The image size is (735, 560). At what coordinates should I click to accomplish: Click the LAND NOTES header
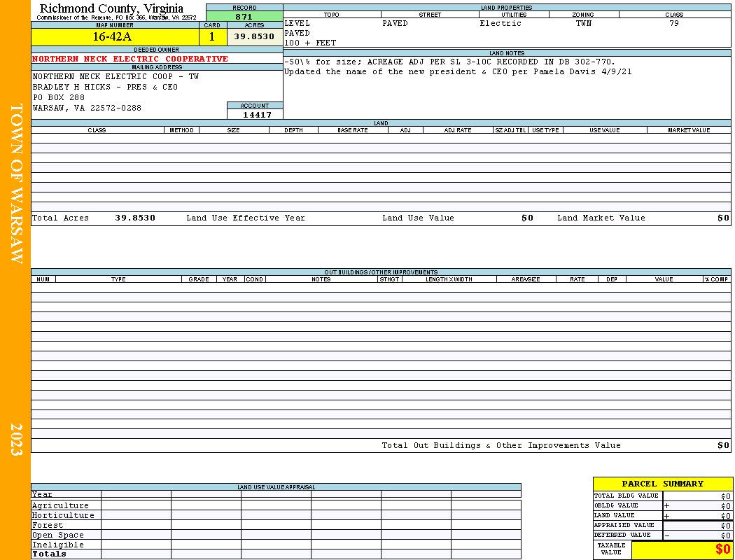click(507, 53)
